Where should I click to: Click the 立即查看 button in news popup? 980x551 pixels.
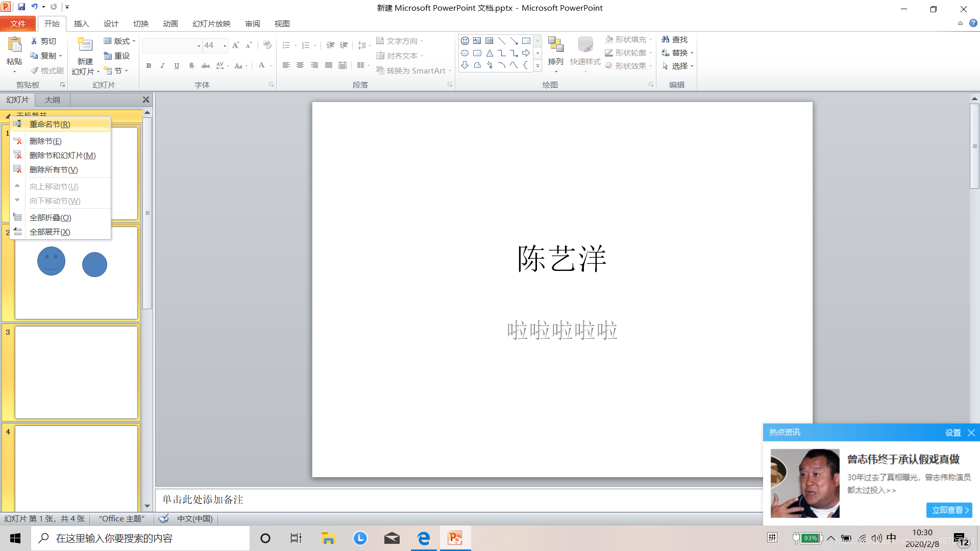click(949, 510)
